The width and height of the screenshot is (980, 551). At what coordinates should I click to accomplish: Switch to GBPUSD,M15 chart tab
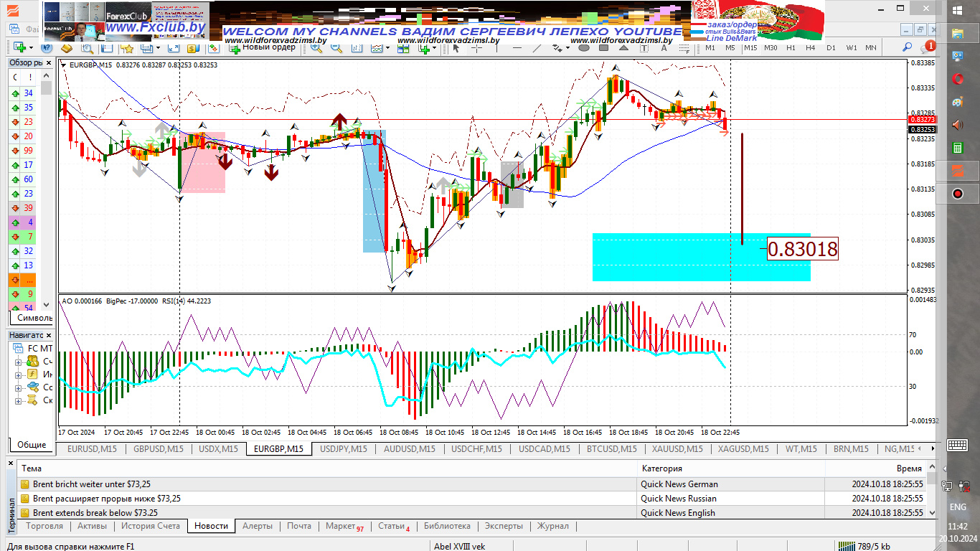coord(158,449)
